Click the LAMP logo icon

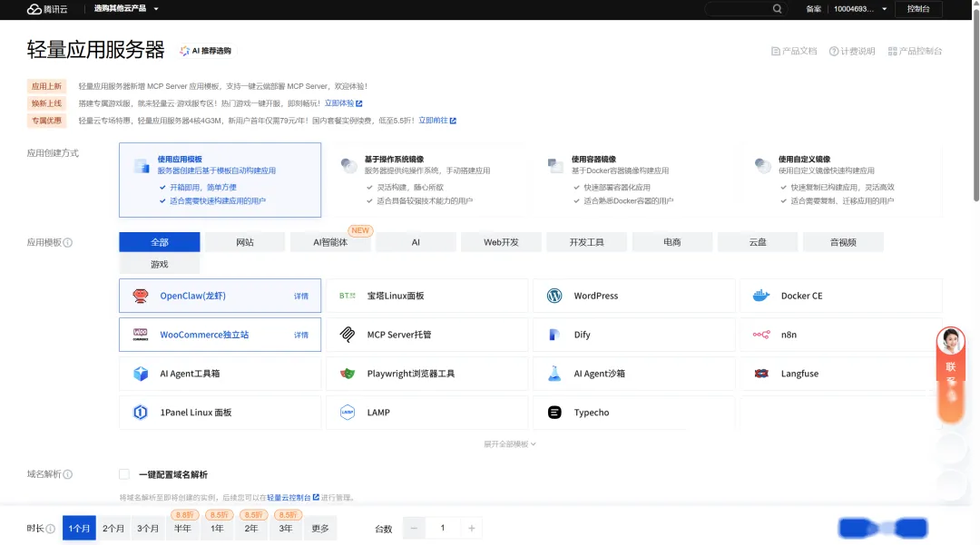pos(348,412)
